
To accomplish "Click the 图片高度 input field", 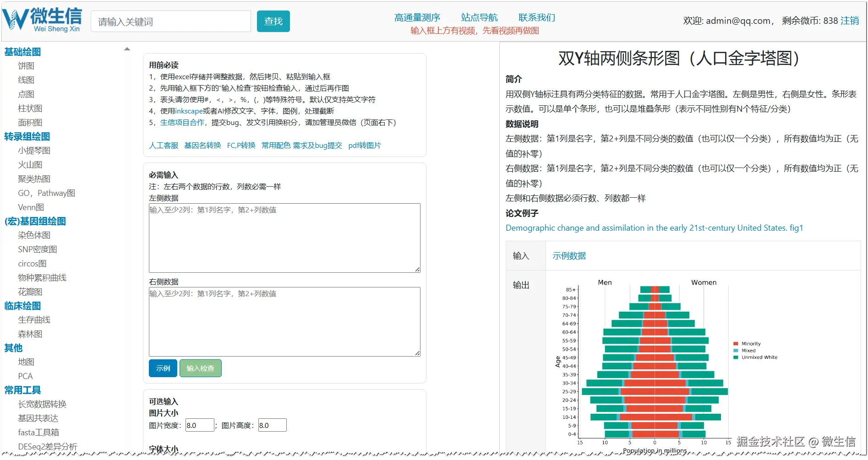I will (x=273, y=425).
